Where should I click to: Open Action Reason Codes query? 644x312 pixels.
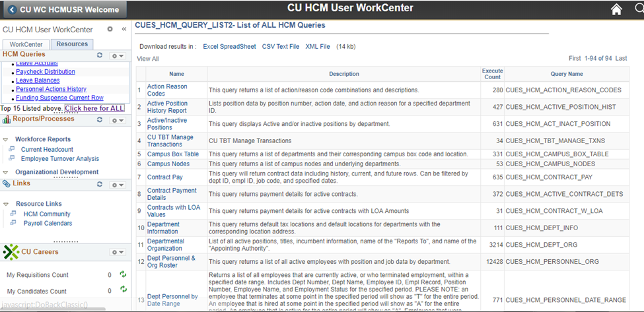[x=167, y=90]
